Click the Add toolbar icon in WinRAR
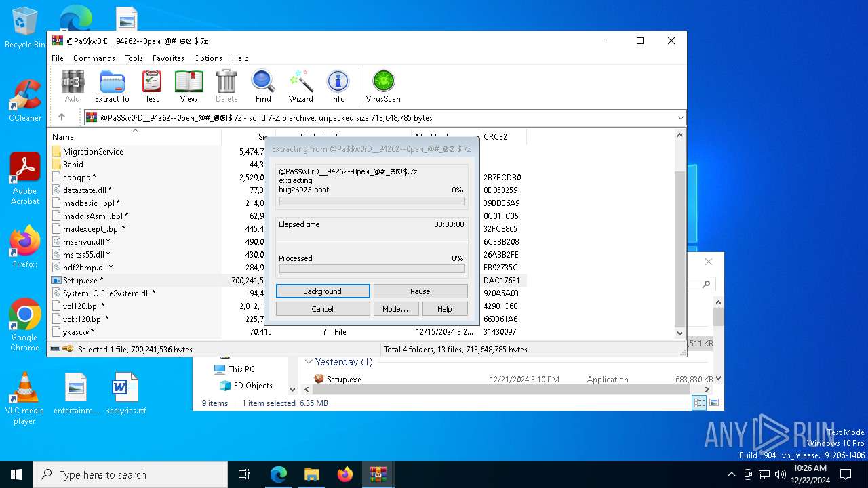The width and height of the screenshot is (868, 488). (x=73, y=86)
